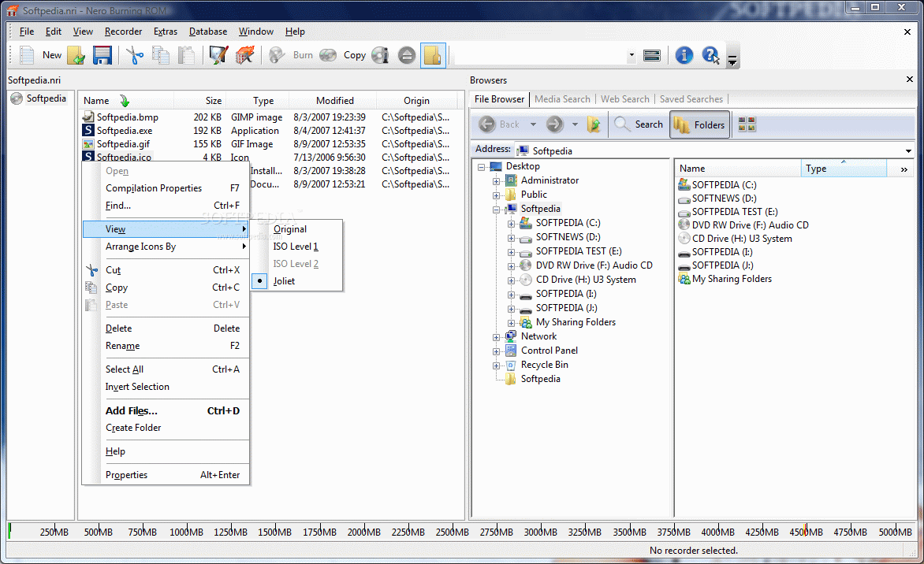Switch to the Media Search tab
This screenshot has width=924, height=564.
pos(562,98)
